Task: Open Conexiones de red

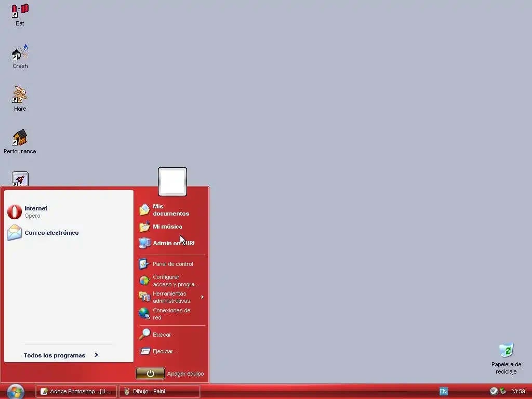Action: coord(171,314)
